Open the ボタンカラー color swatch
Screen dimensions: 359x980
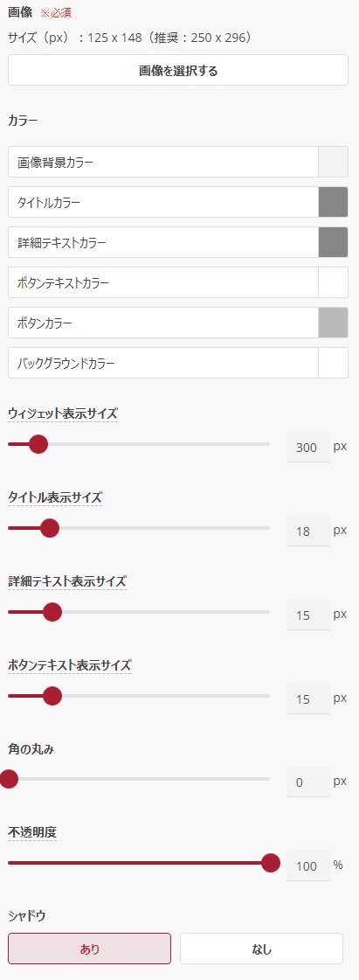334,323
